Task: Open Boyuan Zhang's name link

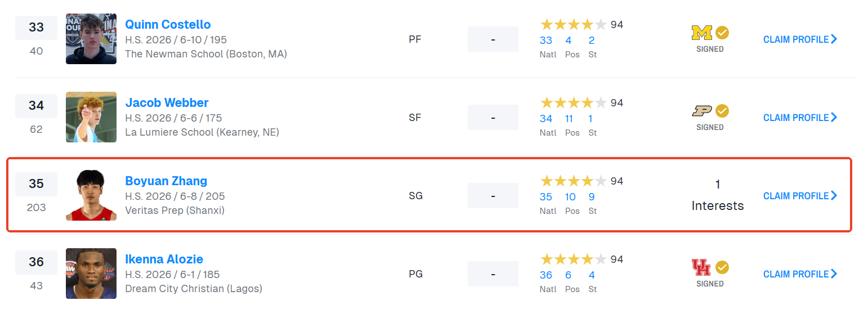Action: pos(166,181)
